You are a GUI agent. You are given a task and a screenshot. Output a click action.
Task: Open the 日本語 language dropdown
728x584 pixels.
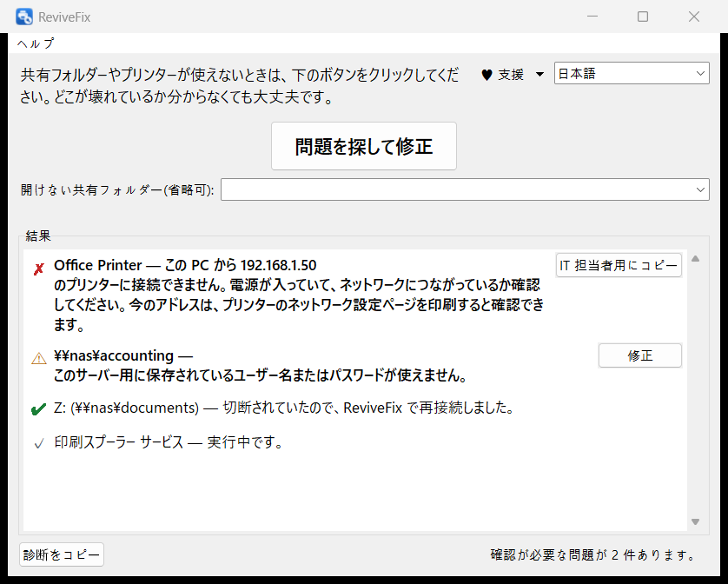click(632, 73)
